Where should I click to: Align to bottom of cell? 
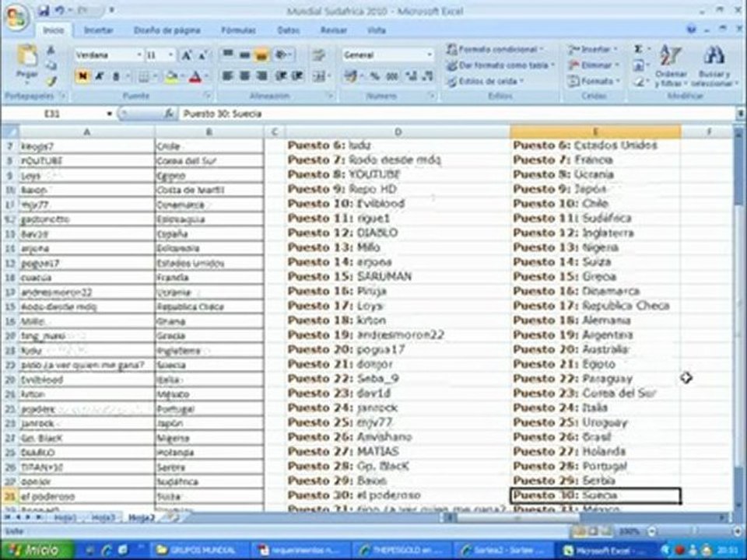261,54
